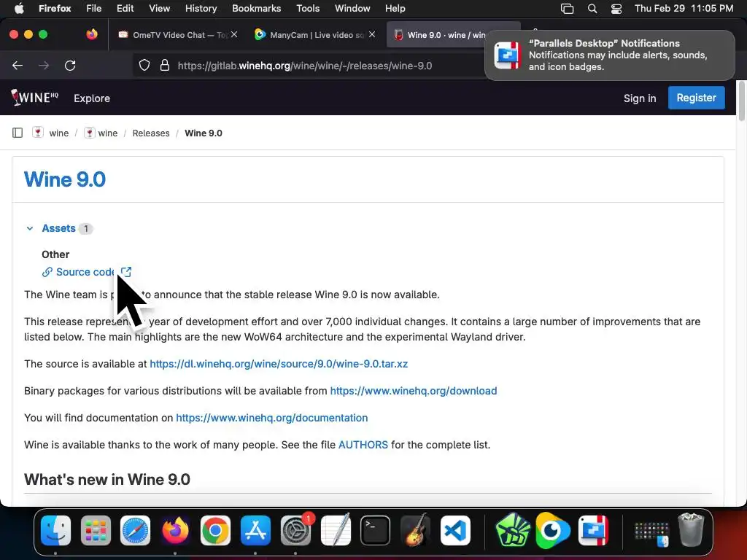Viewport: 747px width, 560px height.
Task: Click the first wine breadcrumb group
Action: (51, 133)
